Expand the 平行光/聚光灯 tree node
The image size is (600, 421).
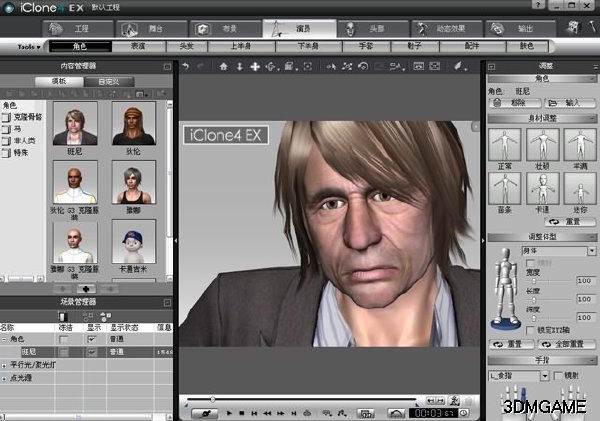[x=4, y=366]
